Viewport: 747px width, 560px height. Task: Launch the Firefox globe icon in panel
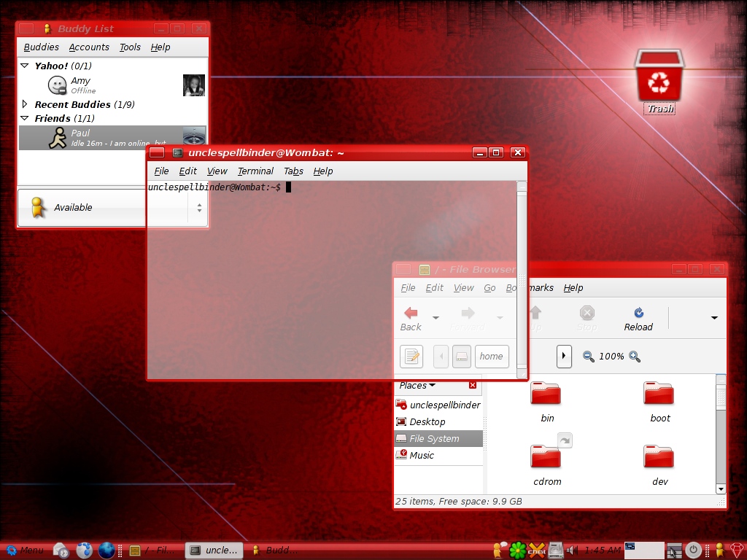(x=107, y=551)
